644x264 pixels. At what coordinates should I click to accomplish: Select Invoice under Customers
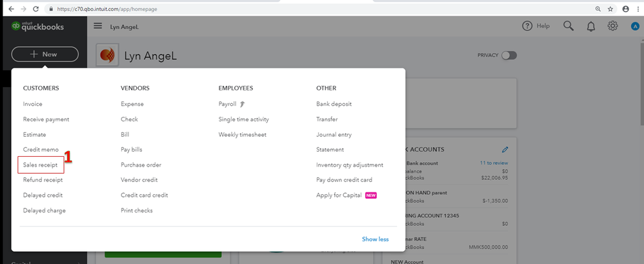coord(32,105)
